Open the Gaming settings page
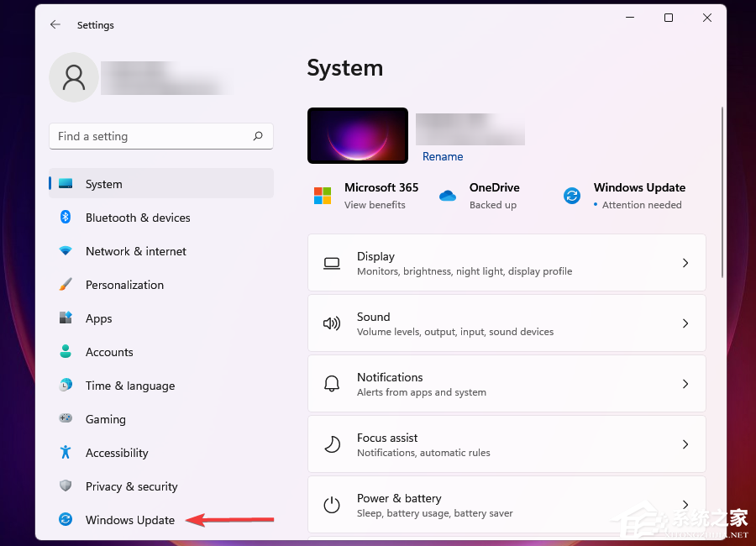756x546 pixels. coord(105,419)
